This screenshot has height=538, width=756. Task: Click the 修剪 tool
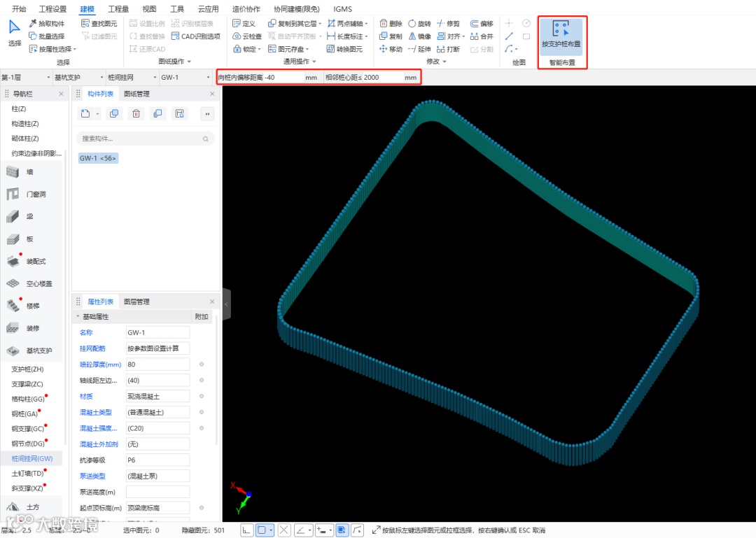pyautogui.click(x=449, y=23)
